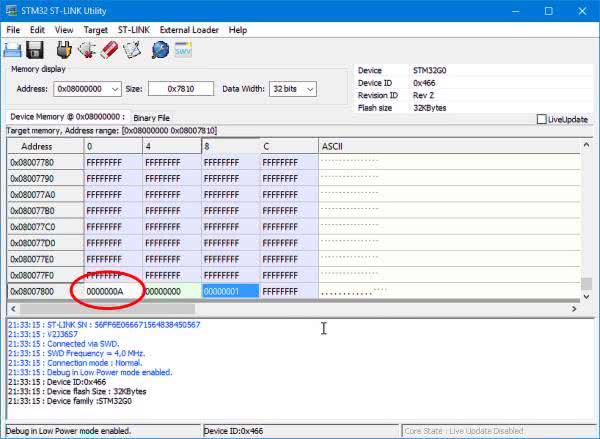Click the Save file floppy icon
Image resolution: width=600 pixels, height=439 pixels.
click(35, 49)
